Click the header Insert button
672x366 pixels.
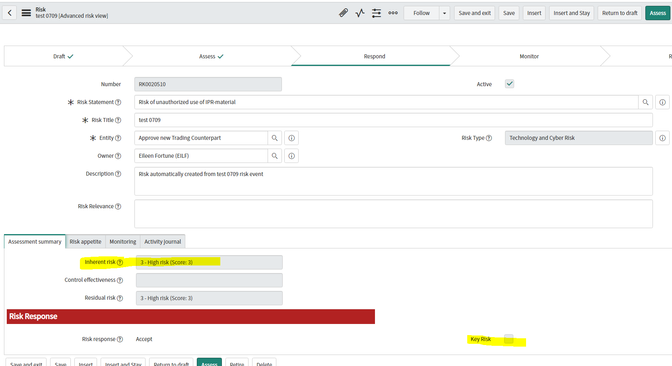click(x=534, y=13)
